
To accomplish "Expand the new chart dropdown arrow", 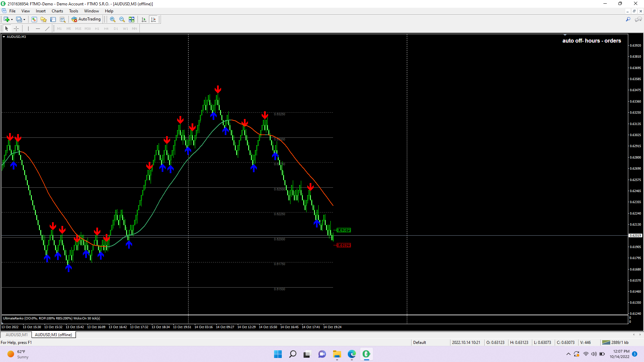I will [x=12, y=19].
